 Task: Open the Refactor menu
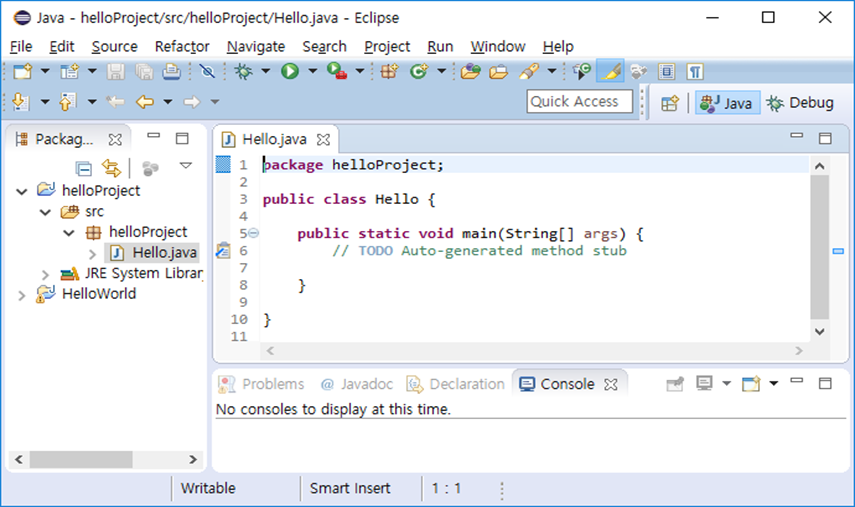click(182, 47)
